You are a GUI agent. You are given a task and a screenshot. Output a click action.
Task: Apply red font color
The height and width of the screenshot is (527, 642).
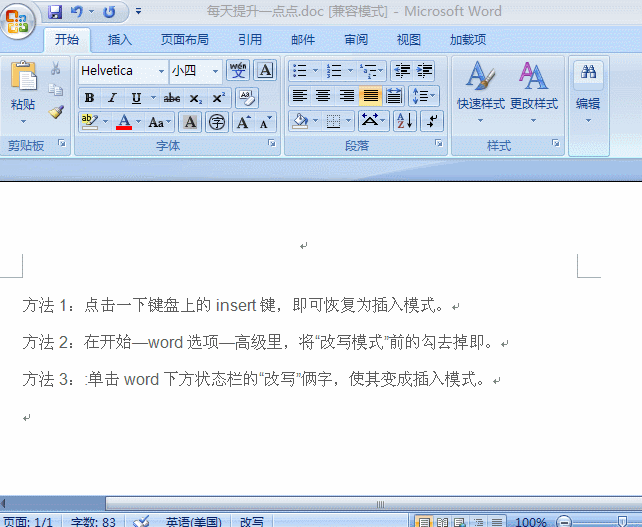124,122
